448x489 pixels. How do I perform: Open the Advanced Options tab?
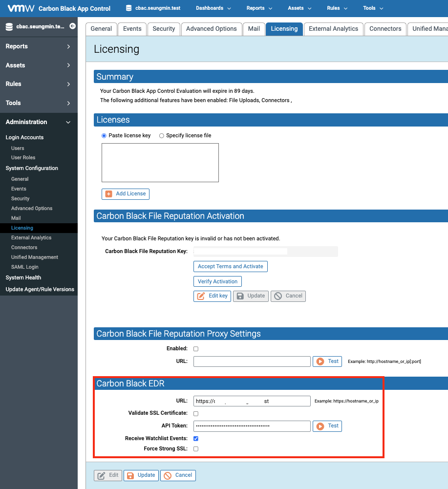[x=212, y=29]
